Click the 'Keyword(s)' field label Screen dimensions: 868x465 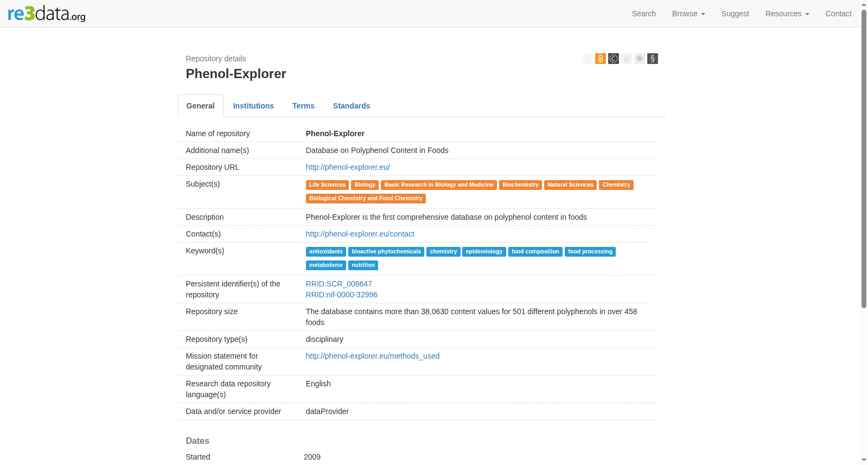pos(205,251)
